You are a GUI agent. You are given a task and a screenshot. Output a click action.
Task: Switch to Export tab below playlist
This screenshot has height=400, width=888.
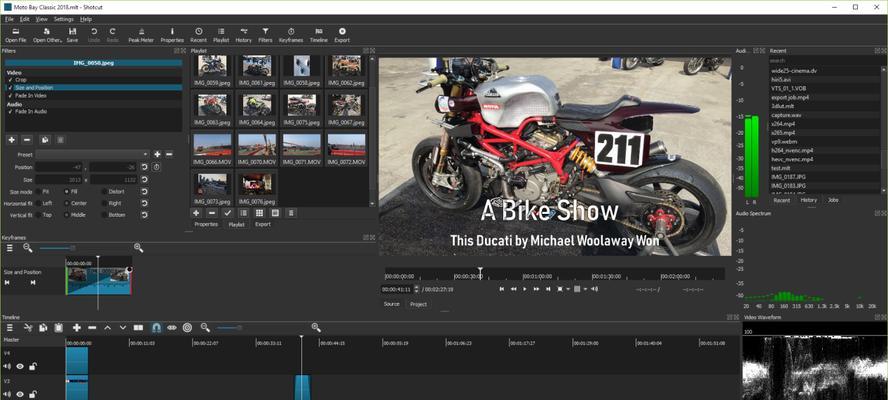263,224
